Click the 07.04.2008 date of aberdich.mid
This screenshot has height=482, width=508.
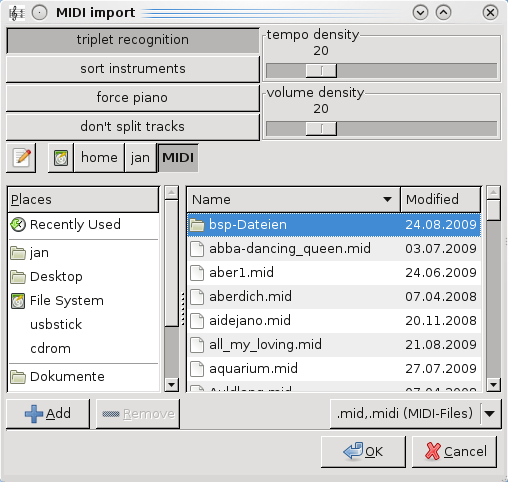[x=441, y=297]
